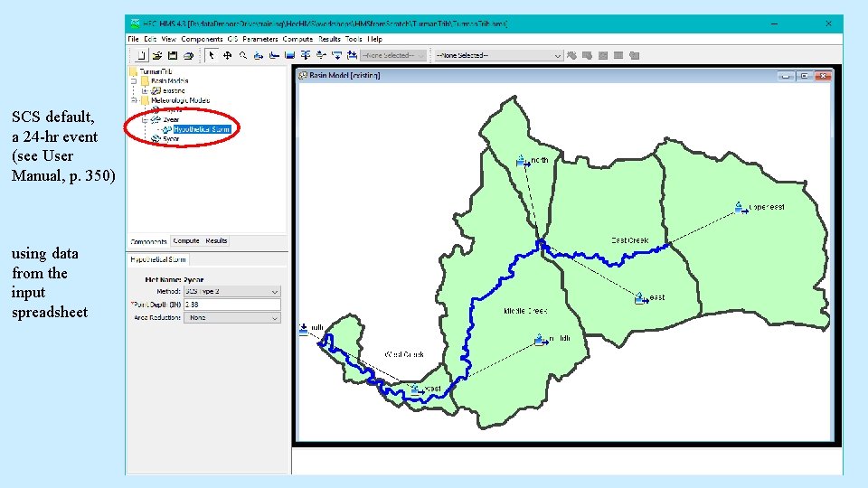Select the arrow pointer tool

(211, 55)
